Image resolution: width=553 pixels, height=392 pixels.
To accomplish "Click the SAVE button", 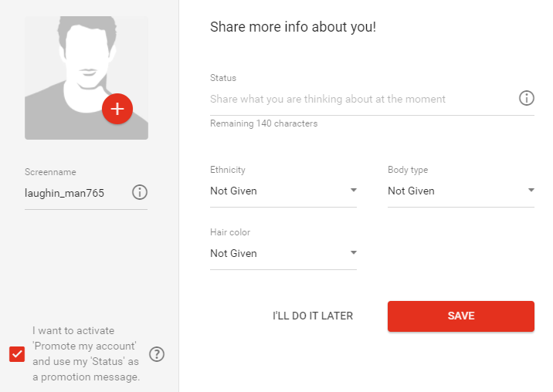I will click(x=461, y=316).
